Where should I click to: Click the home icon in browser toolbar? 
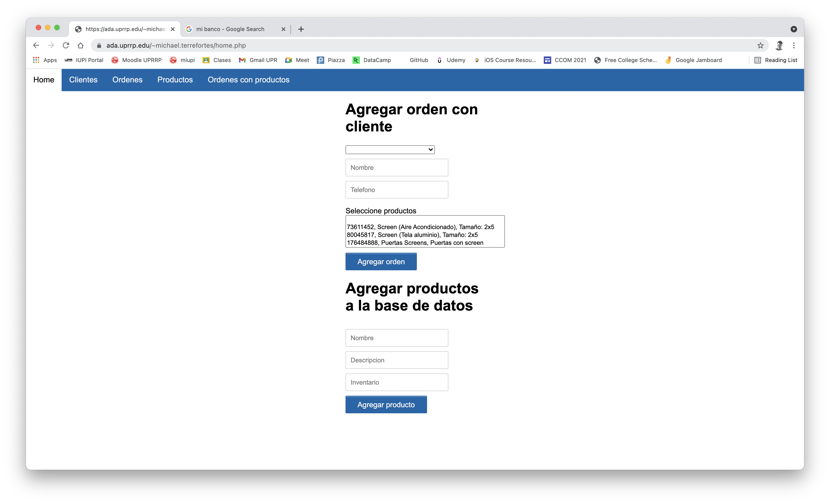point(81,45)
